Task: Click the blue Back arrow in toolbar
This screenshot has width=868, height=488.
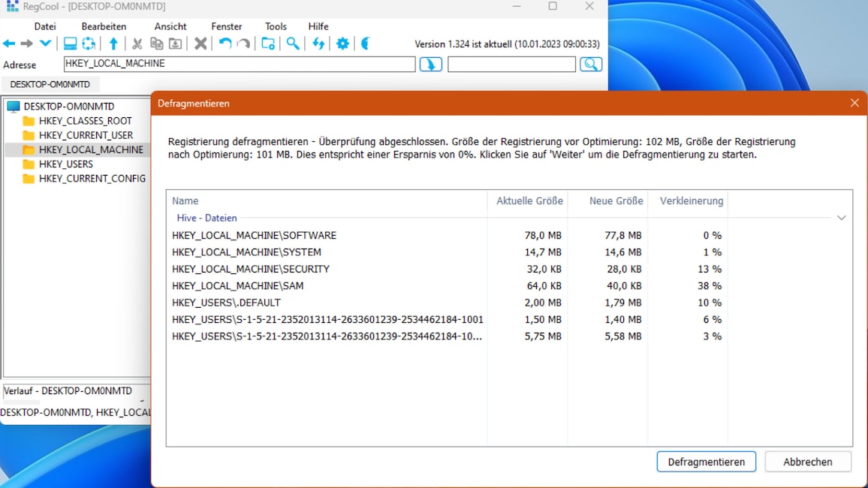Action: tap(9, 43)
